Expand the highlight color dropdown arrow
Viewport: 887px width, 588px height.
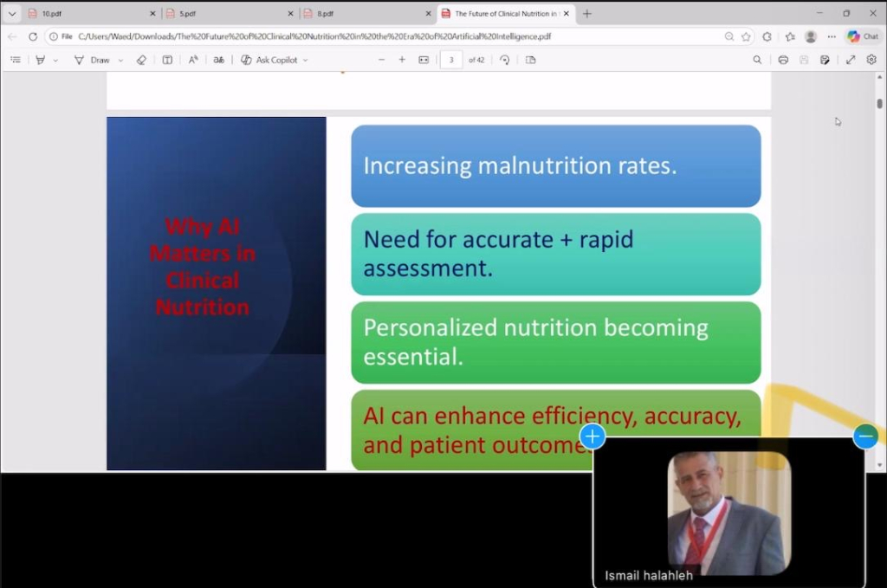pyautogui.click(x=55, y=61)
